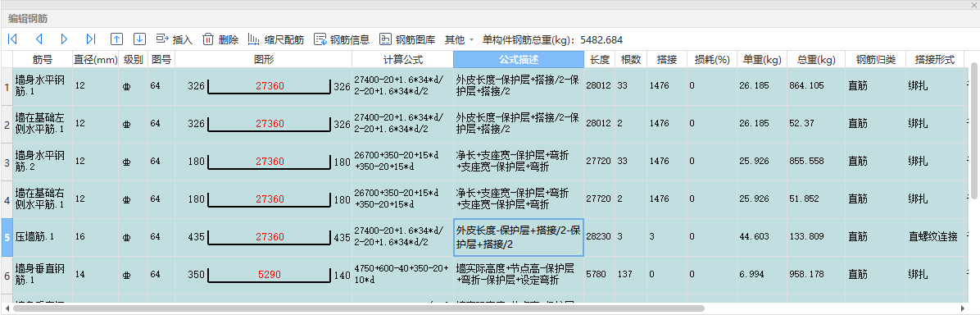Click the 搭接 column header
Screen dimensions: 980x315
tap(666, 60)
